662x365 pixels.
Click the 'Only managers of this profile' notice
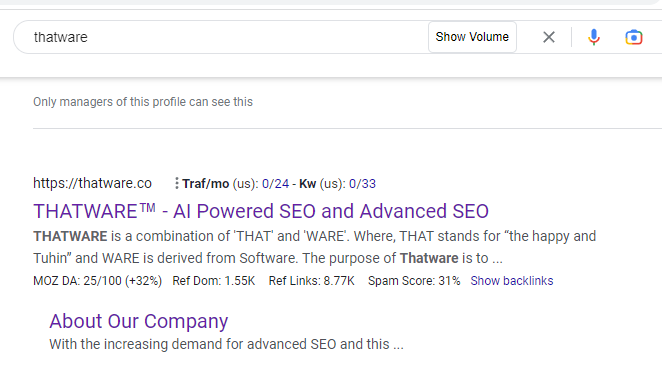pos(143,102)
